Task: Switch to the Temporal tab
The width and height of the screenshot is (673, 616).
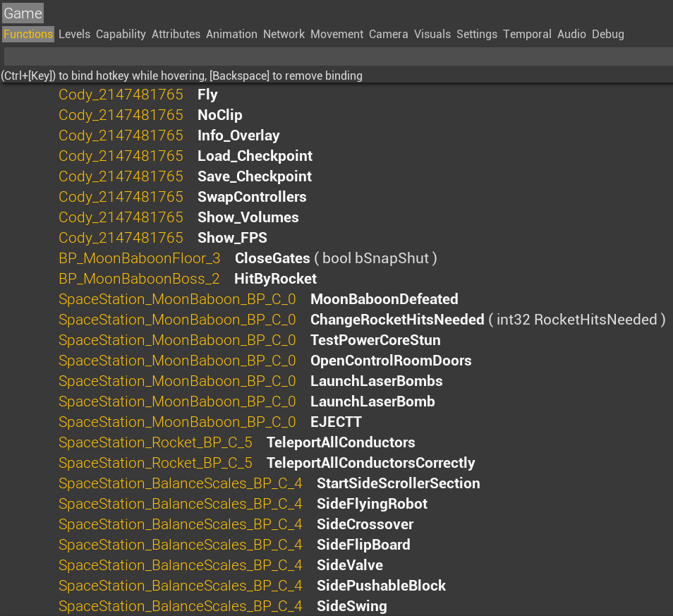Action: [x=527, y=34]
